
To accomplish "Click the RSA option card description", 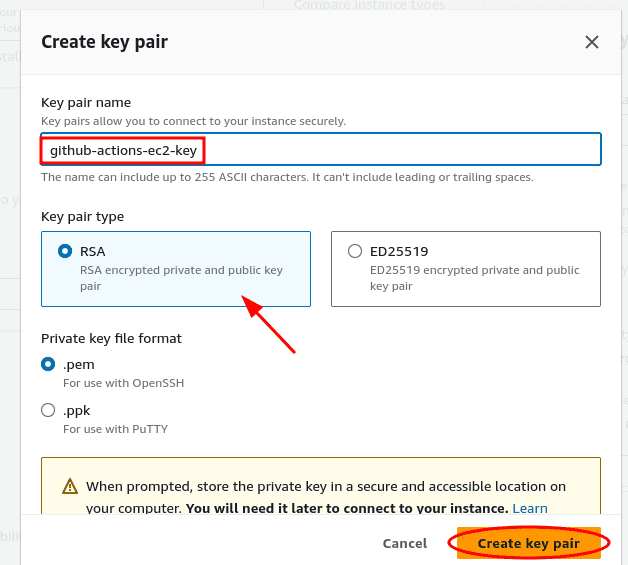I will click(x=181, y=278).
